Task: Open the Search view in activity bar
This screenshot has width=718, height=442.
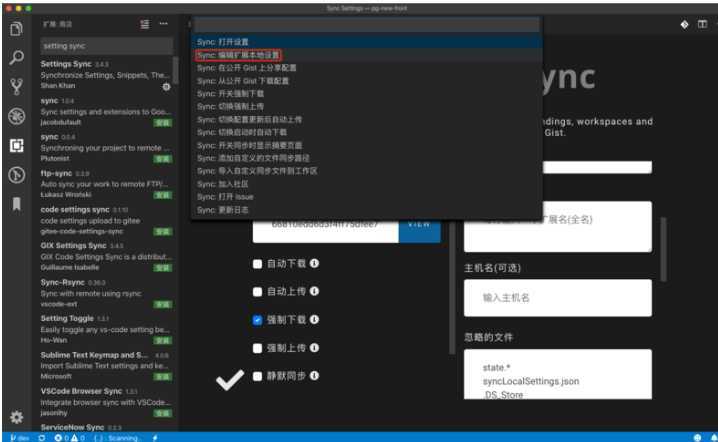Action: coord(16,58)
